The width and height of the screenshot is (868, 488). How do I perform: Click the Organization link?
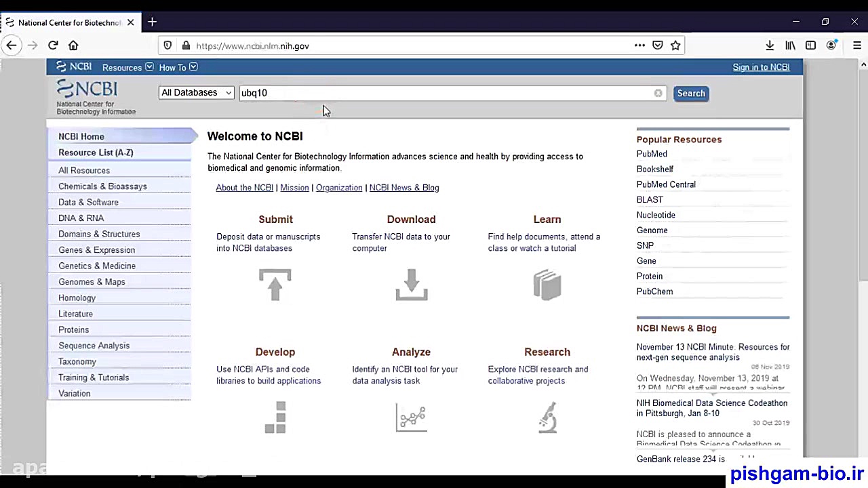(x=339, y=188)
